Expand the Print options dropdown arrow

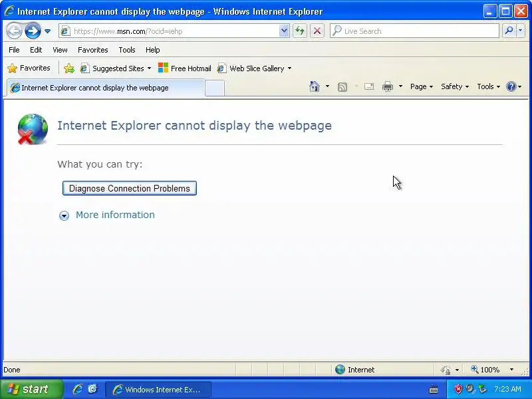click(401, 86)
